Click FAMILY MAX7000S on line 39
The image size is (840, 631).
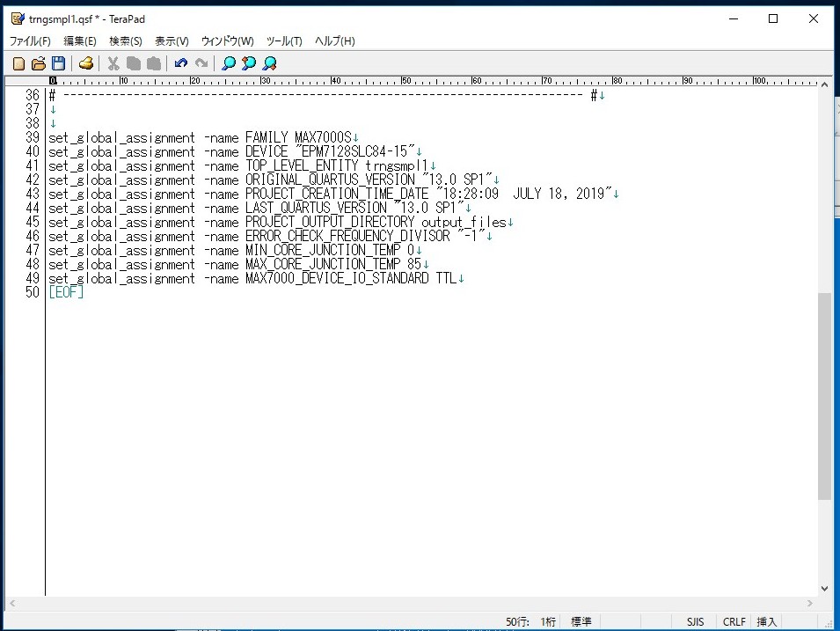(298, 137)
